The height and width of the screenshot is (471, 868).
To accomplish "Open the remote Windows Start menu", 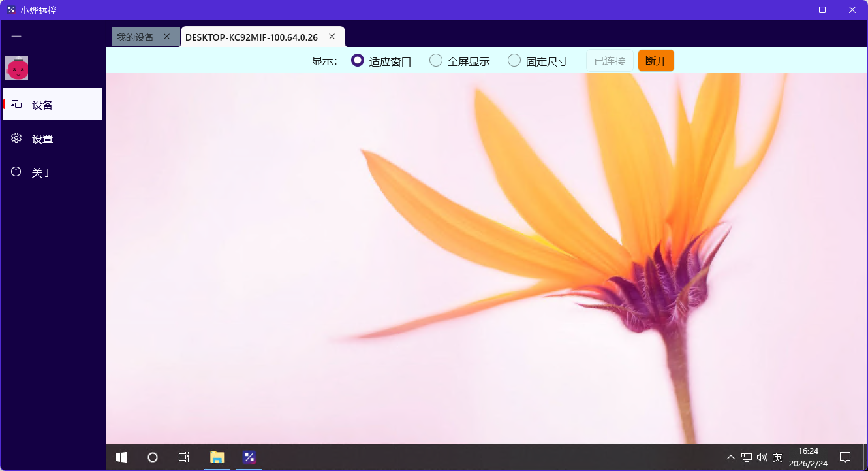I will point(121,457).
